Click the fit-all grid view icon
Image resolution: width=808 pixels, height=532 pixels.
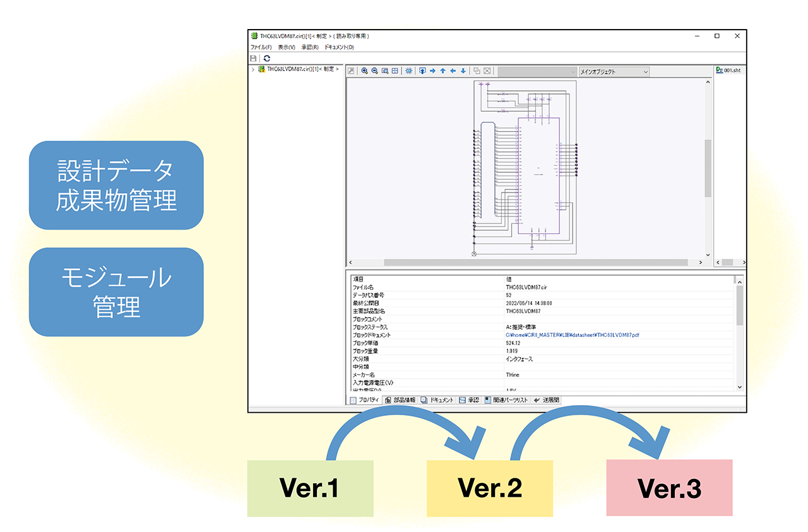(x=395, y=71)
